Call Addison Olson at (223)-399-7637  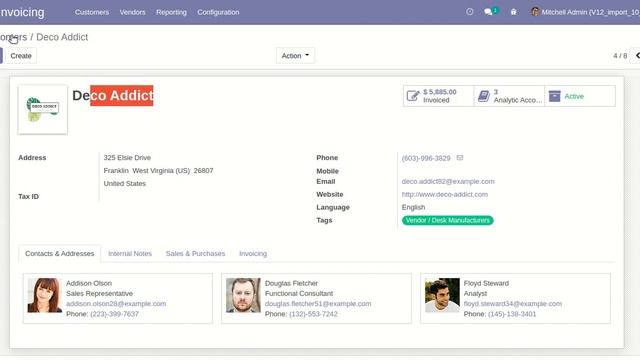click(x=114, y=314)
